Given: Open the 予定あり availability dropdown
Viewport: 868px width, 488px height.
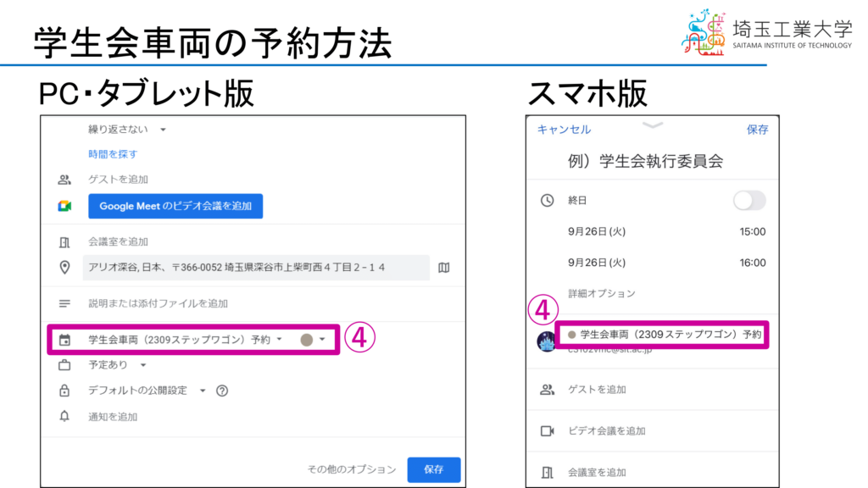Looking at the screenshot, I should click(118, 366).
